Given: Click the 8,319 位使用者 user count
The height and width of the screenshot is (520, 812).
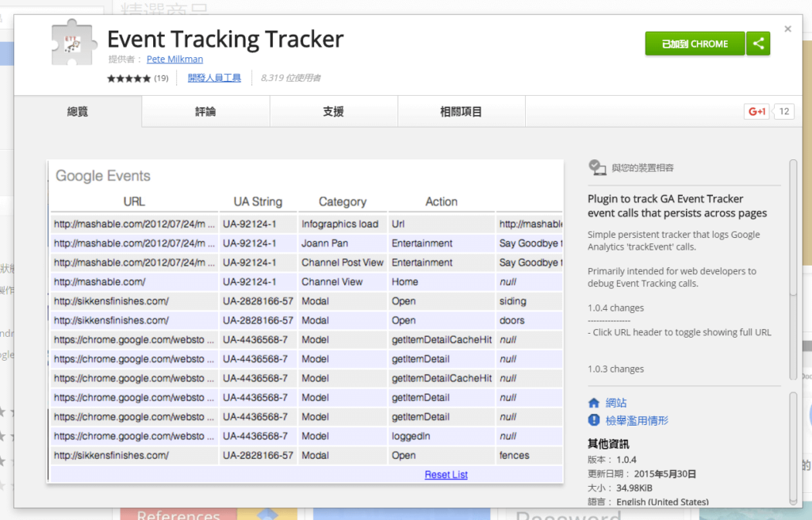Looking at the screenshot, I should 290,78.
